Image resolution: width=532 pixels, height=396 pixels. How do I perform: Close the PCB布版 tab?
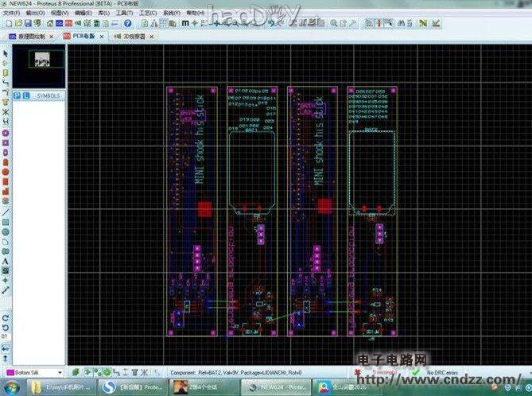102,37
